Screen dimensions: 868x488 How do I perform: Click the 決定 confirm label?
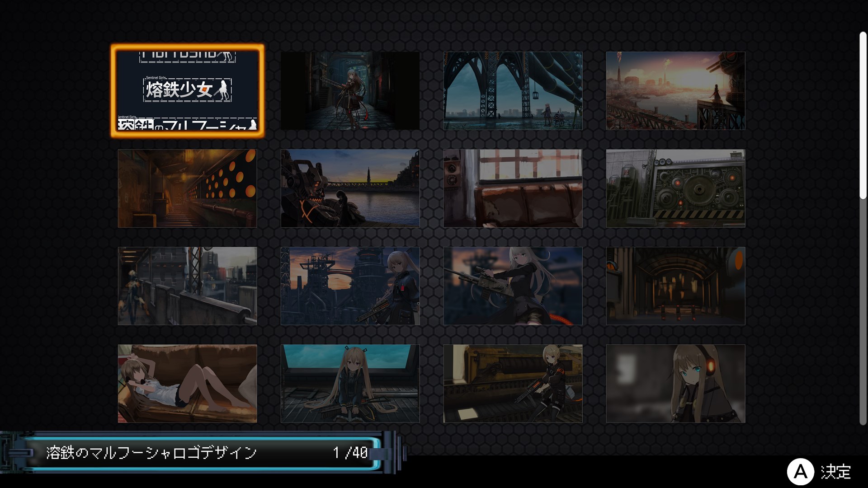(835, 472)
